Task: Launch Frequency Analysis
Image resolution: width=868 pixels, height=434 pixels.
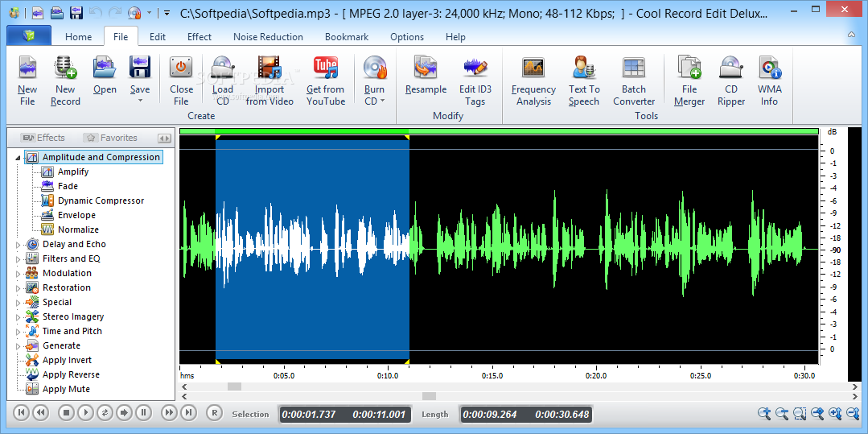Action: [x=533, y=81]
